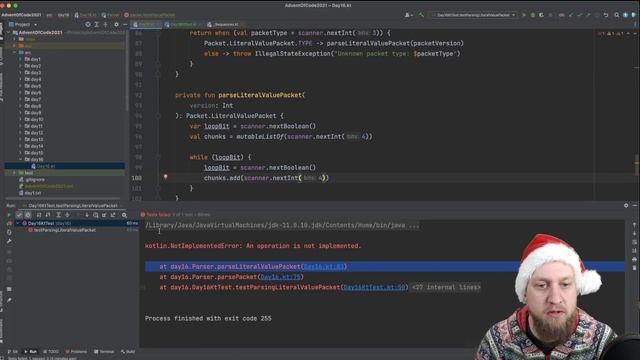Open Run panel settings gear

click(626, 206)
